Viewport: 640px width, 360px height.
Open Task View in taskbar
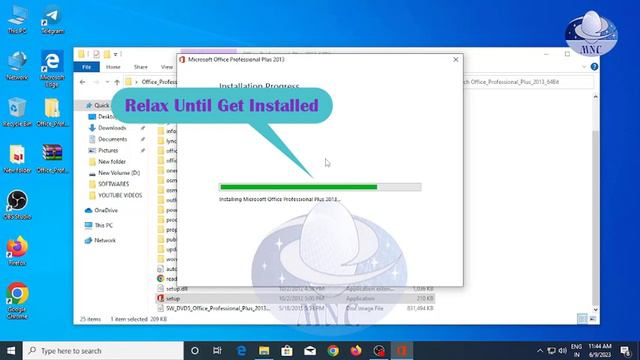tap(217, 351)
